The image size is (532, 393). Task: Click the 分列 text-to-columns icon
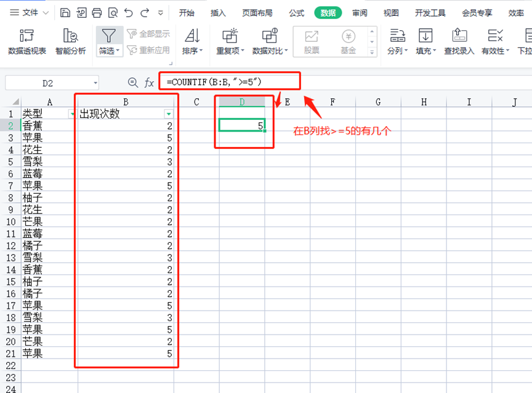[x=397, y=35]
